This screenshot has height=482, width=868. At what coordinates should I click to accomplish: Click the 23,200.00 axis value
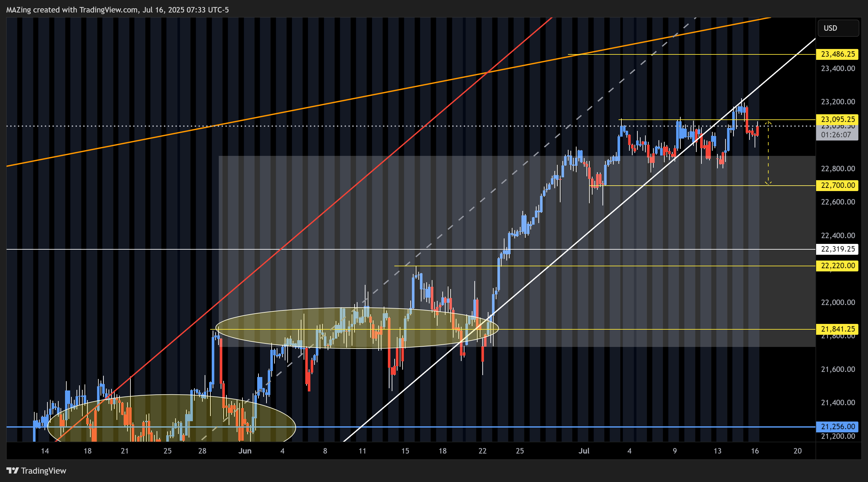[x=838, y=102]
